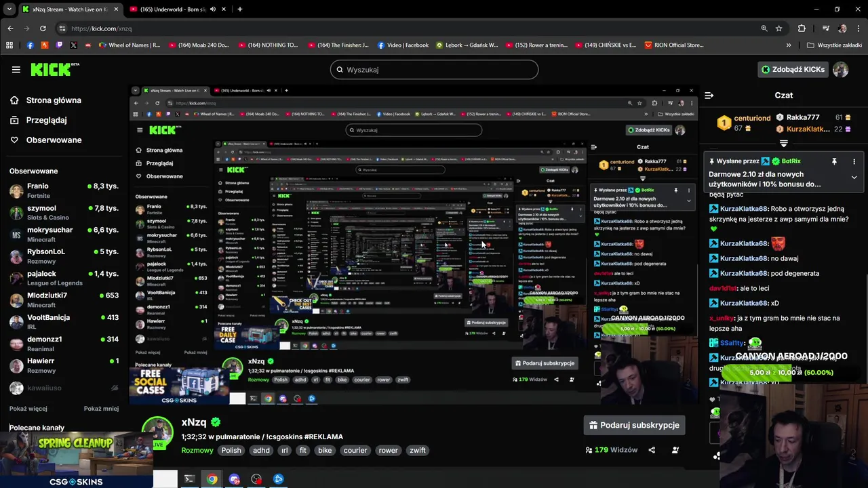Screen dimensions: 868x488
Task: Open RION Official Store bookmark
Action: (x=674, y=45)
